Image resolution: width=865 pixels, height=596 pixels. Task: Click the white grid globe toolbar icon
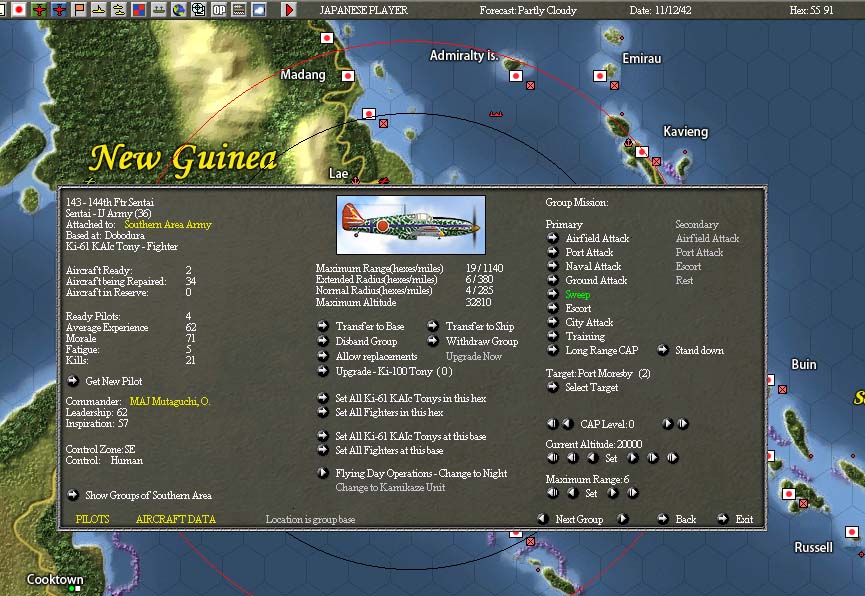coord(199,9)
